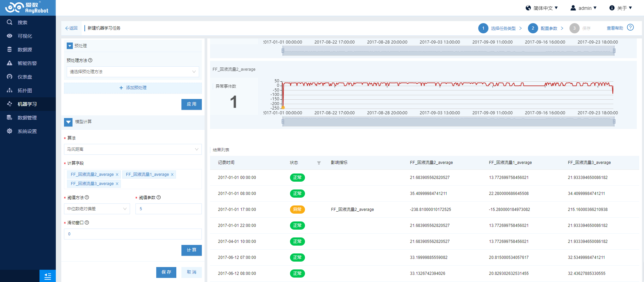Open the admin user menu

click(x=583, y=8)
